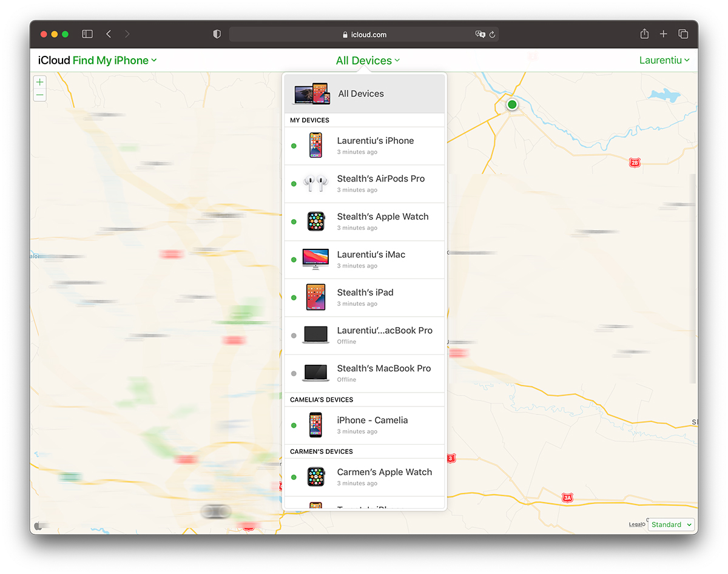Click the map zoom out minus button
This screenshot has height=574, width=728.
point(40,95)
